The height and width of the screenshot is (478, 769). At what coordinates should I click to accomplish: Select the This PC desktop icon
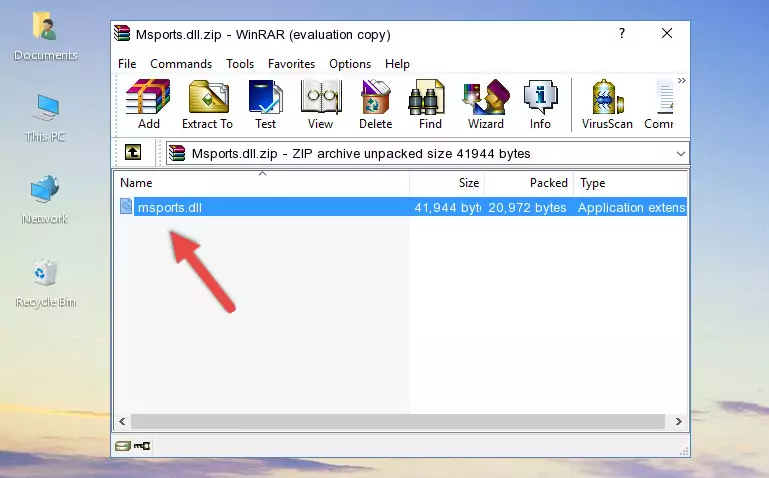(x=45, y=118)
